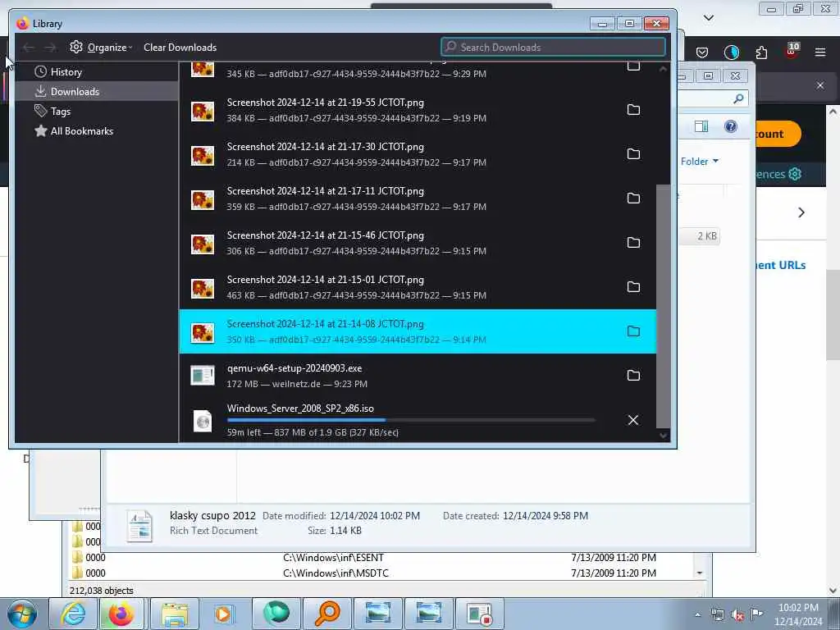
Task: Select the Screenshot 21-19-55 JCTOT.png download row
Action: (418, 110)
